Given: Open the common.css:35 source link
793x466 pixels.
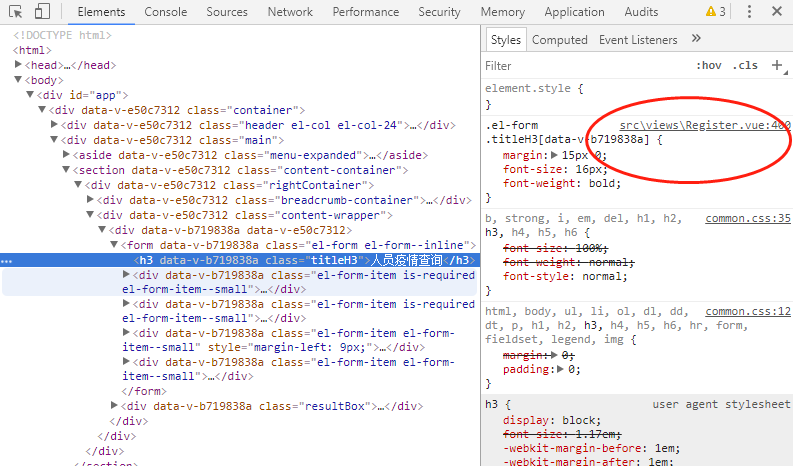Looking at the screenshot, I should (x=748, y=218).
